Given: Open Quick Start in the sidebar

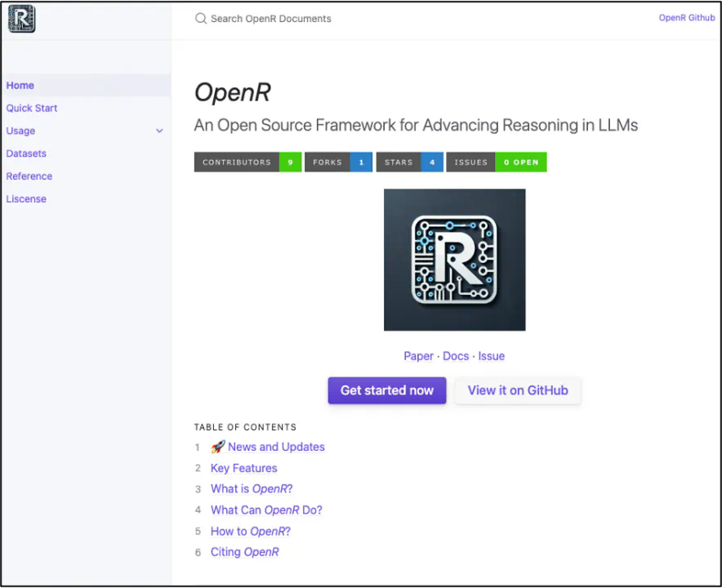Looking at the screenshot, I should (32, 108).
